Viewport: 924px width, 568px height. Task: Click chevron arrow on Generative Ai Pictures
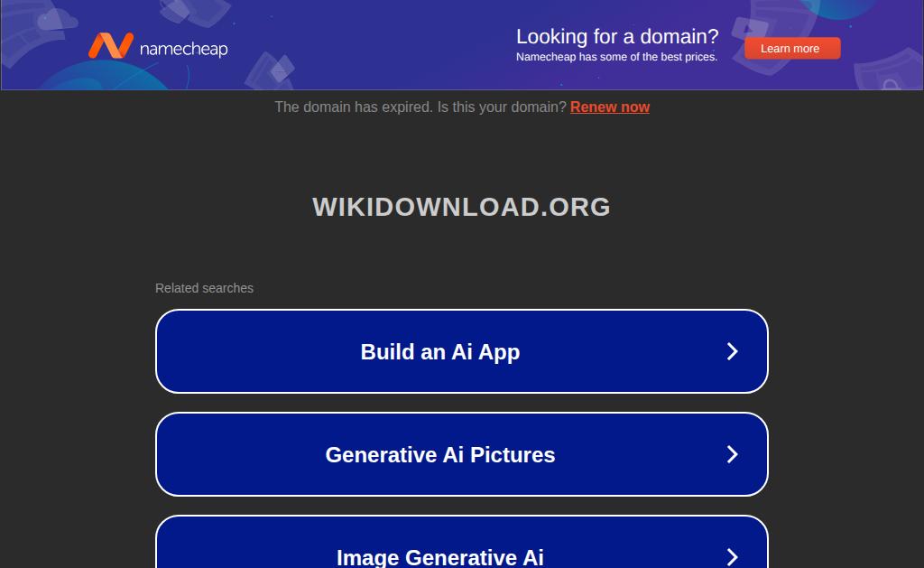tap(732, 454)
